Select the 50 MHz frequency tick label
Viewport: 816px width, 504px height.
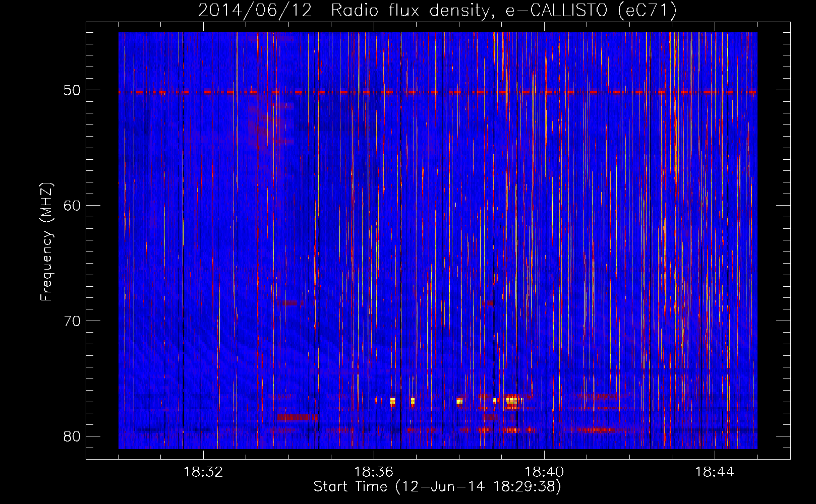pos(72,90)
